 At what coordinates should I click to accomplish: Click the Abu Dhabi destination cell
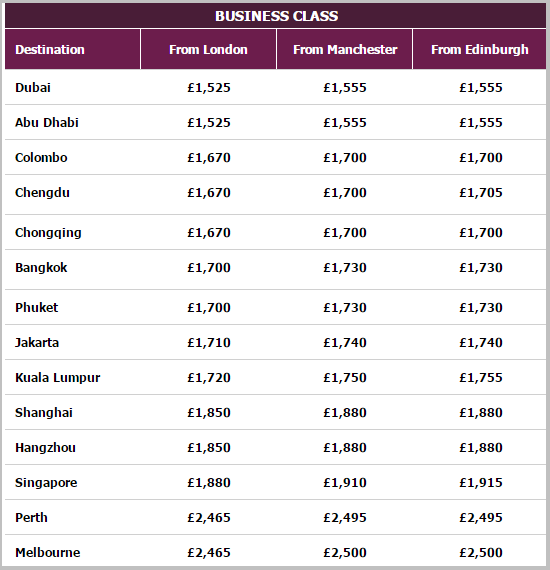(x=47, y=123)
